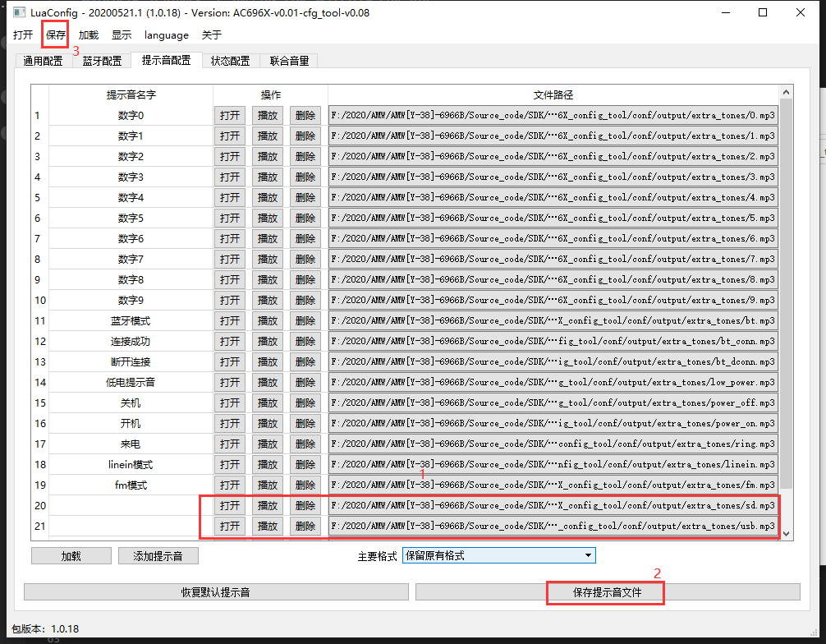Play the 数字9 prompt tone
This screenshot has width=826, height=644.
(268, 301)
